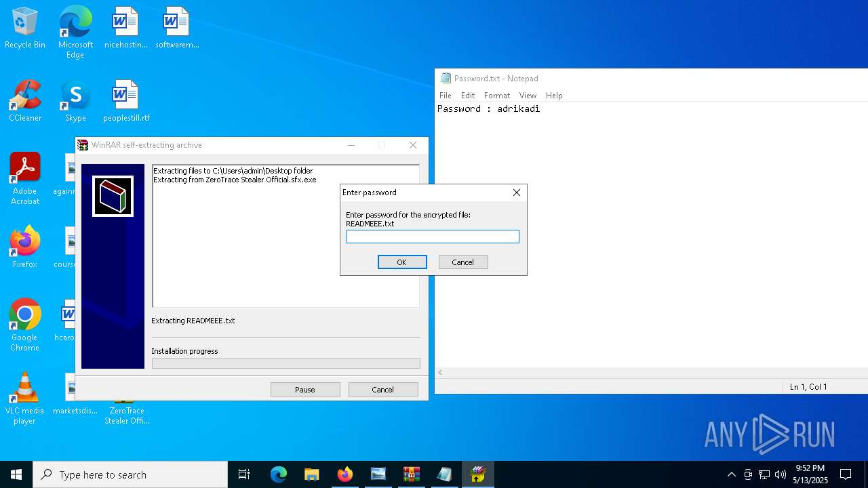Click the WinRAR archive logo image
Screen dimensions: 868x488
[113, 197]
